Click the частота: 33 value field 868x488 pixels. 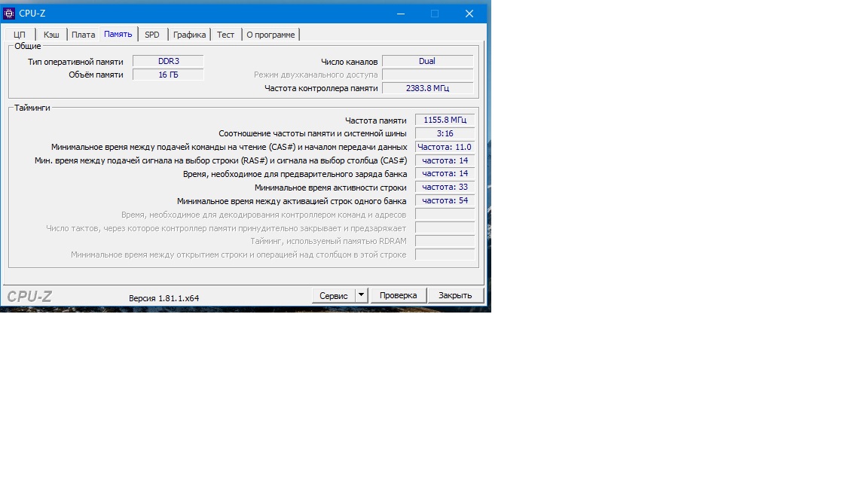445,187
